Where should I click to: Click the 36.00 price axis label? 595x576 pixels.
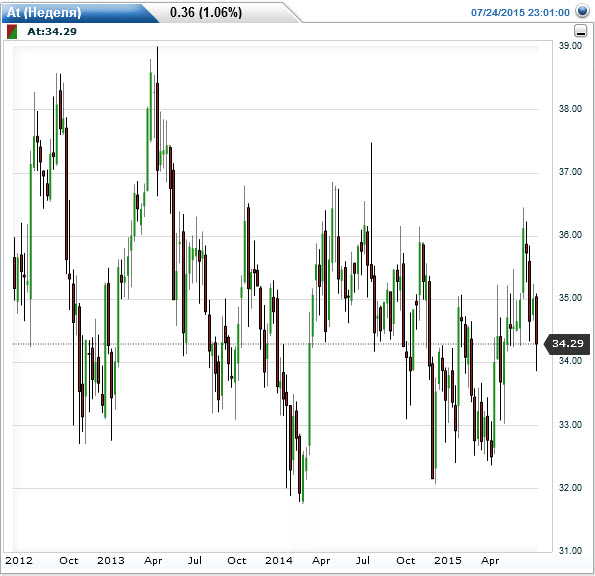point(570,234)
